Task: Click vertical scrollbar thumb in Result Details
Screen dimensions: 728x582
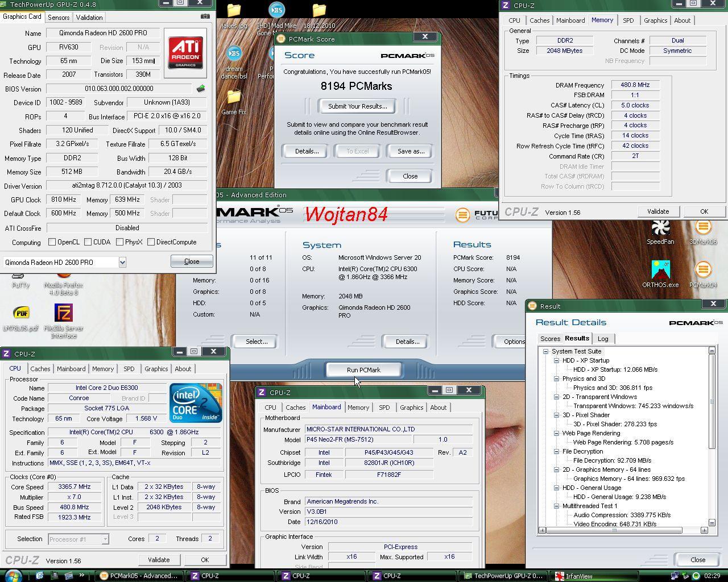Action: pyautogui.click(x=712, y=402)
